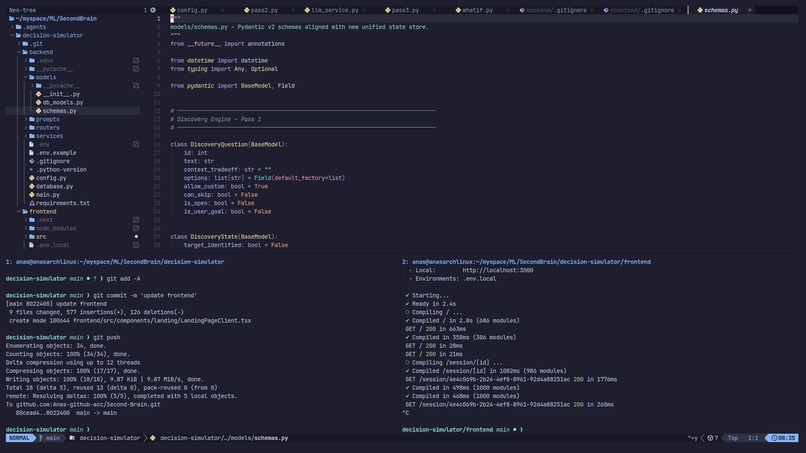Click ignored marker on models __pycache__ row

136,86
